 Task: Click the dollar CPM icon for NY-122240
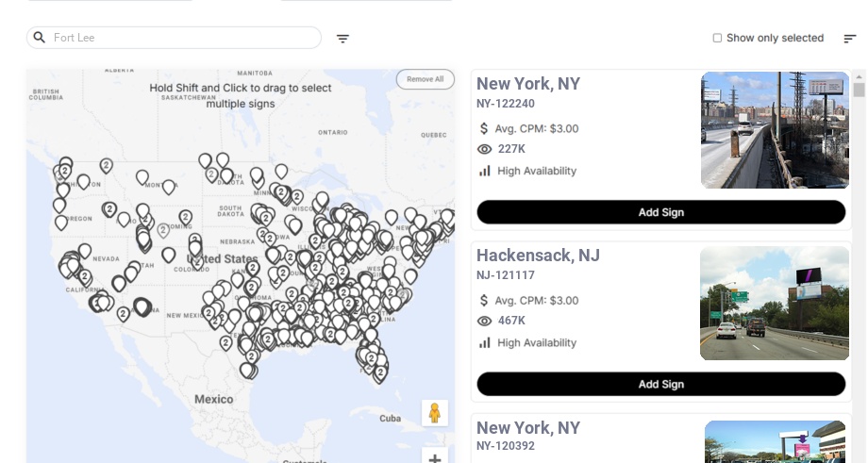point(484,128)
